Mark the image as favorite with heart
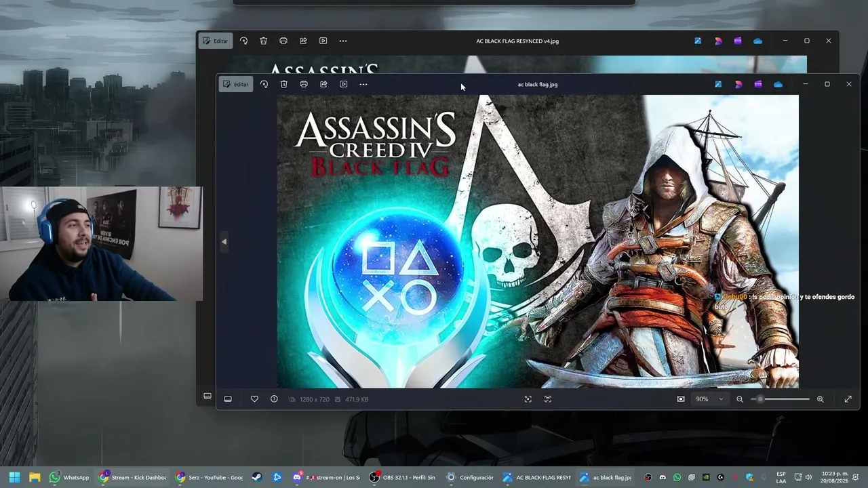 [x=254, y=399]
